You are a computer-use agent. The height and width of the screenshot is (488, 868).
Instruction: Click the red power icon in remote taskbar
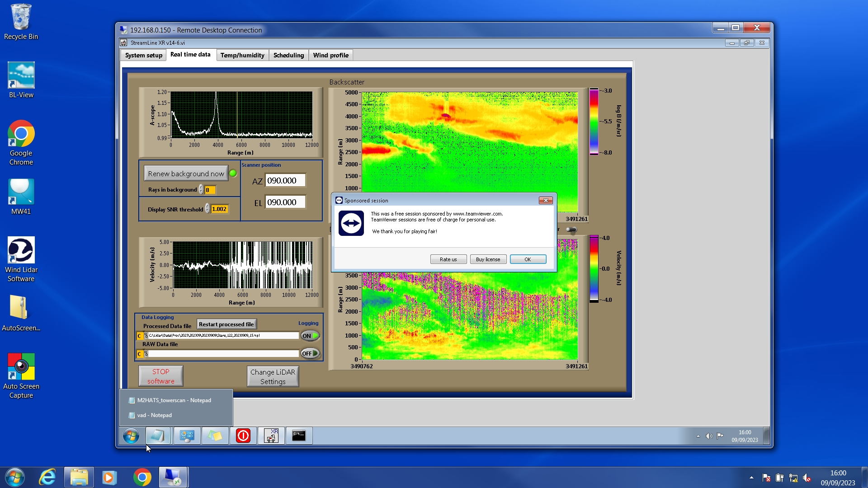(x=243, y=436)
